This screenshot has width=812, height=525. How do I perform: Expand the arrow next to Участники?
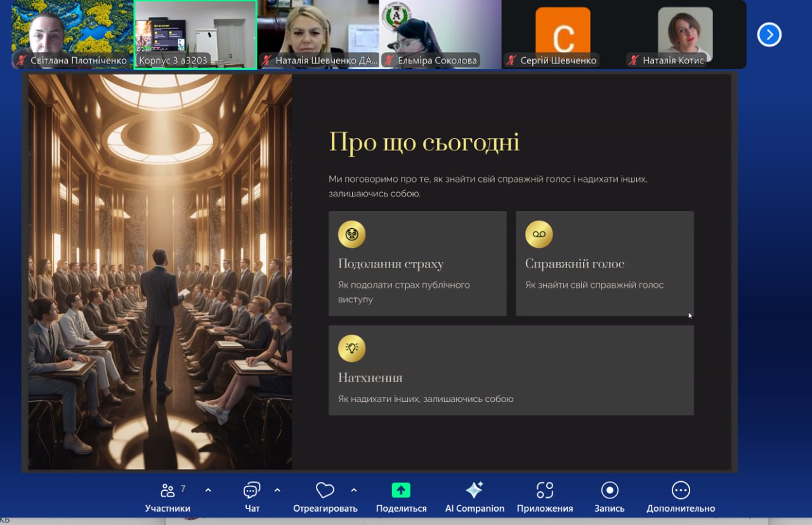click(x=208, y=490)
